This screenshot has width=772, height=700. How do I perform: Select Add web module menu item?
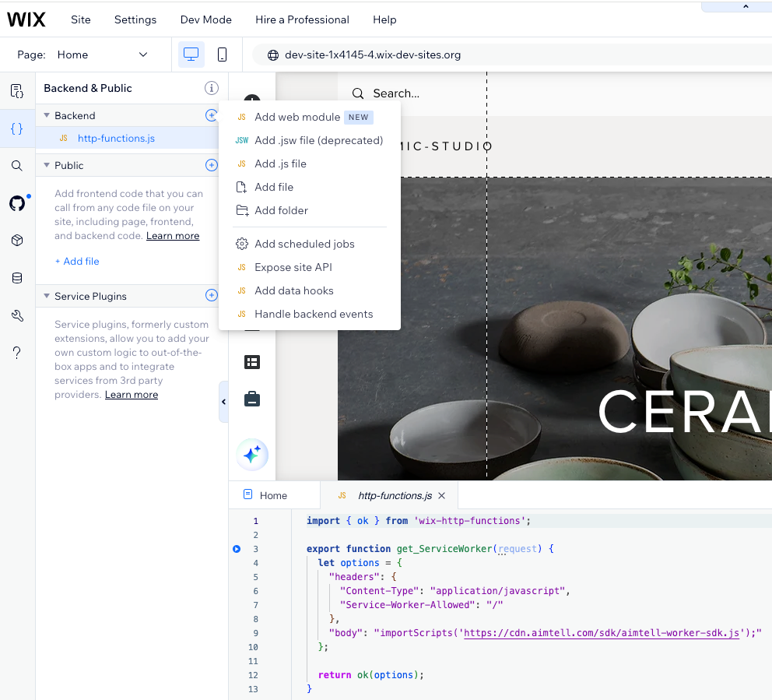click(x=297, y=117)
